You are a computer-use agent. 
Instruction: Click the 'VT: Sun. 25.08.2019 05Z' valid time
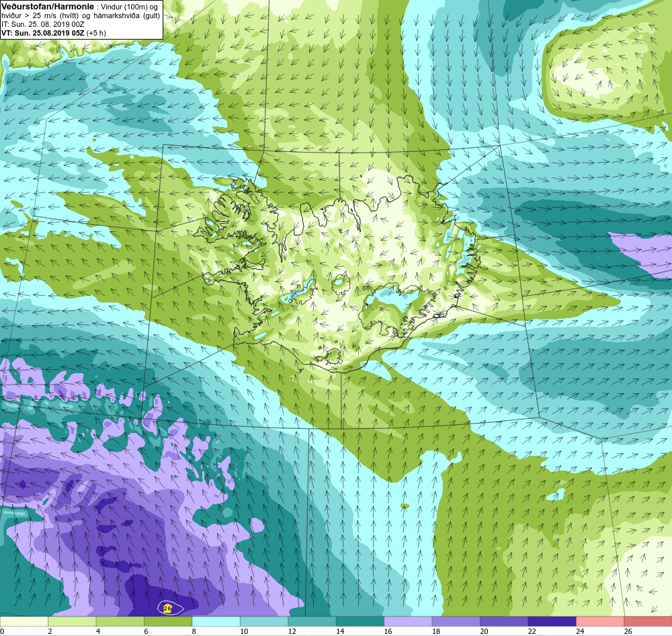click(x=43, y=33)
